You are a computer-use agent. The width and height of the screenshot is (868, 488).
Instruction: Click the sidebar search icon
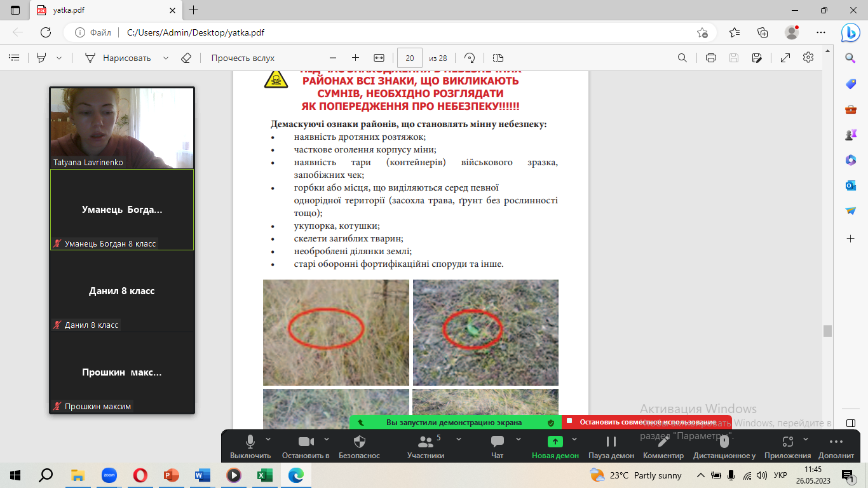(x=851, y=58)
